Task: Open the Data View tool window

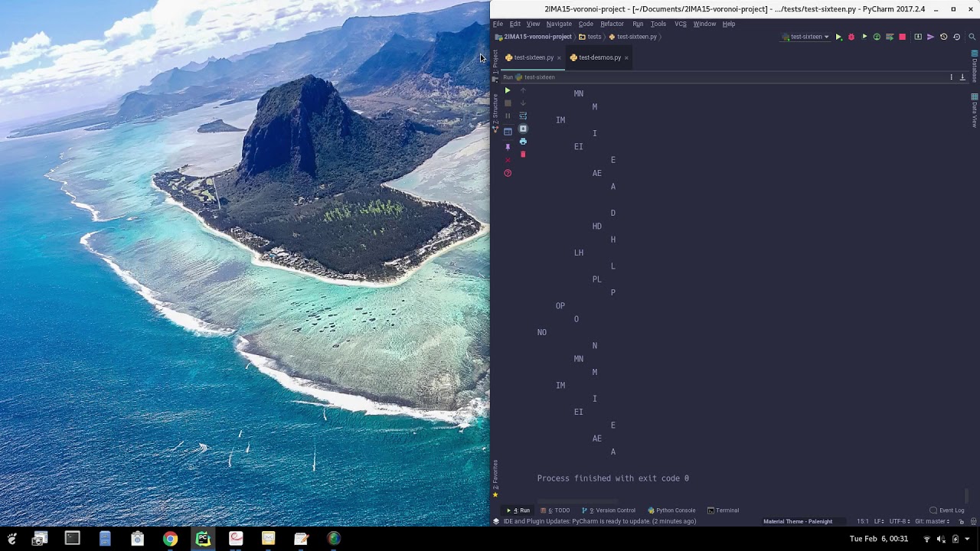Action: pyautogui.click(x=975, y=110)
